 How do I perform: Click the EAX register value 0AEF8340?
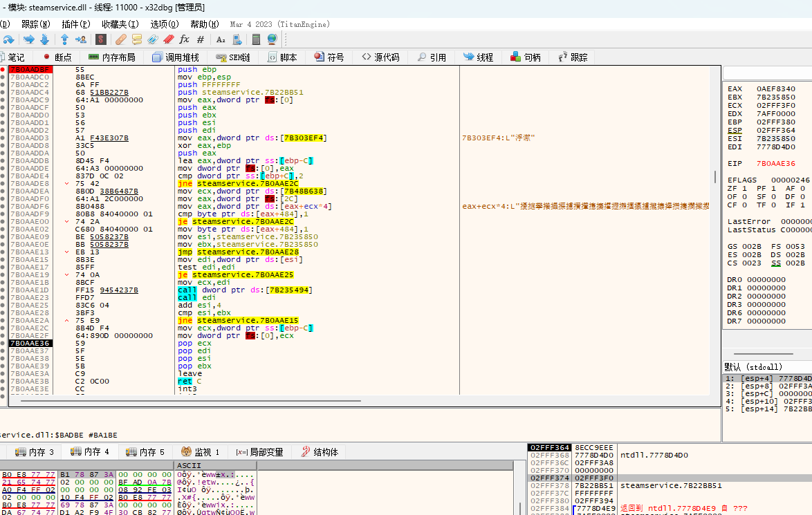(x=776, y=89)
